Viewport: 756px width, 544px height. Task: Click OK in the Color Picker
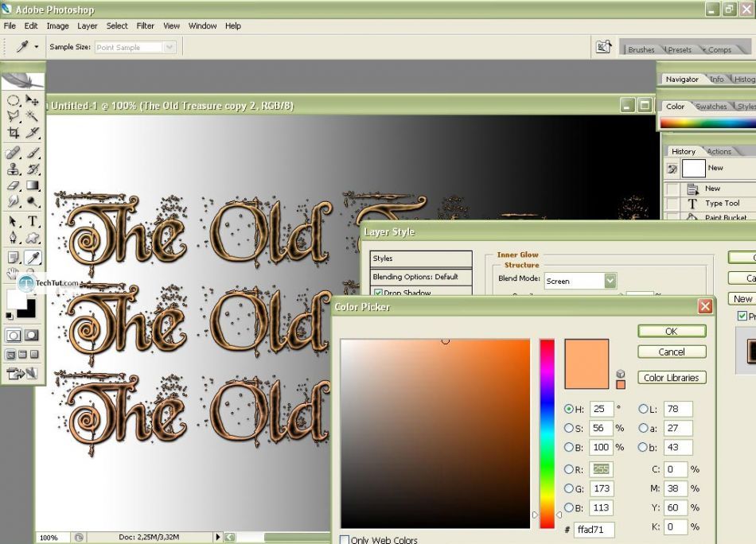coord(671,331)
